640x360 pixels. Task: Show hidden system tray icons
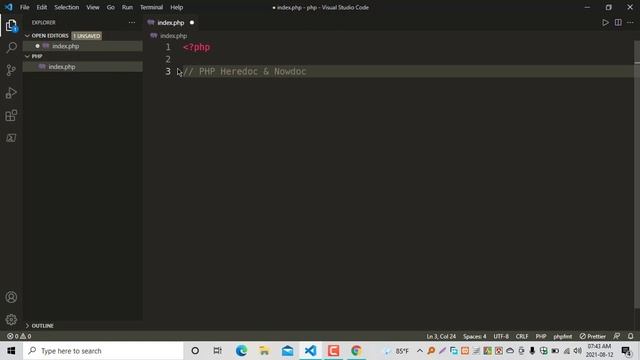coord(420,351)
